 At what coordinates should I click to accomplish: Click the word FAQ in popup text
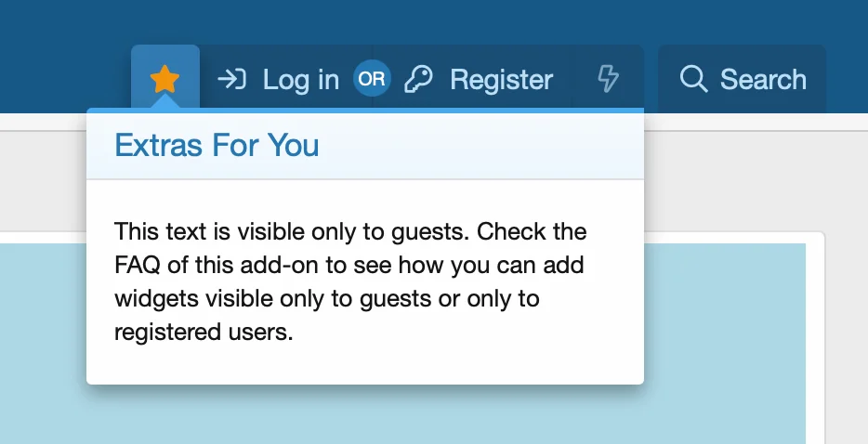tap(138, 265)
